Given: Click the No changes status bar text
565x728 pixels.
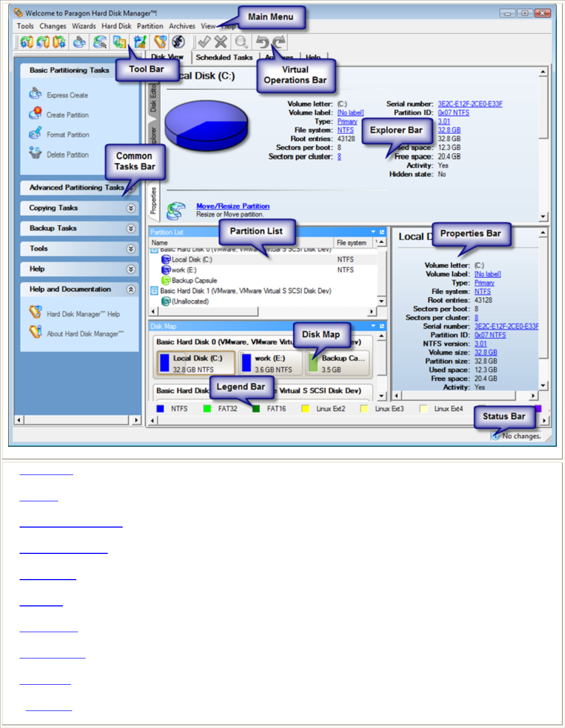Looking at the screenshot, I should [522, 436].
